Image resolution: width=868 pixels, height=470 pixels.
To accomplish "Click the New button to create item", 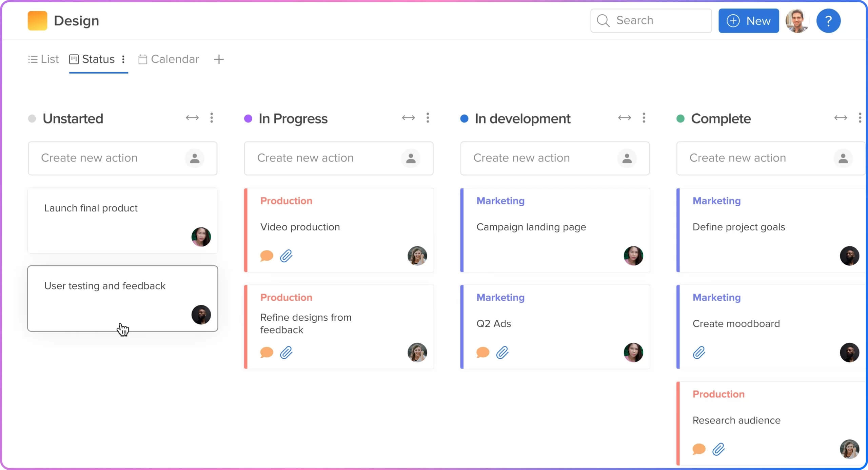I will point(749,21).
